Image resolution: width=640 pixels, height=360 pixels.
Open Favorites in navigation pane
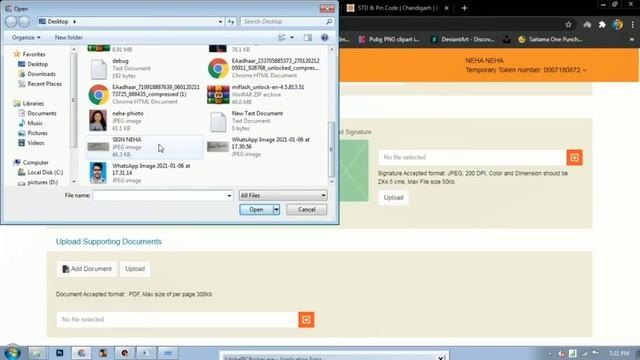[29, 54]
